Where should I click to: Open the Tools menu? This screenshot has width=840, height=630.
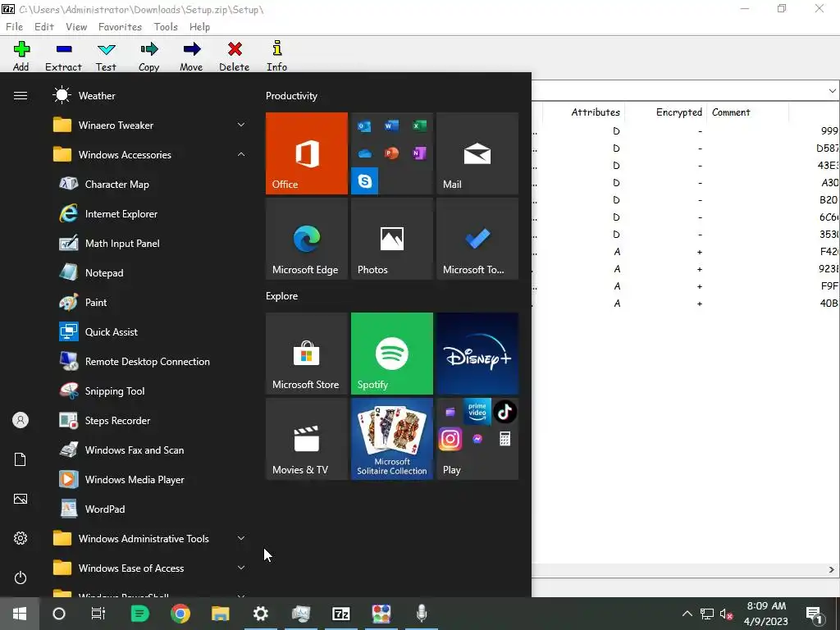[166, 27]
